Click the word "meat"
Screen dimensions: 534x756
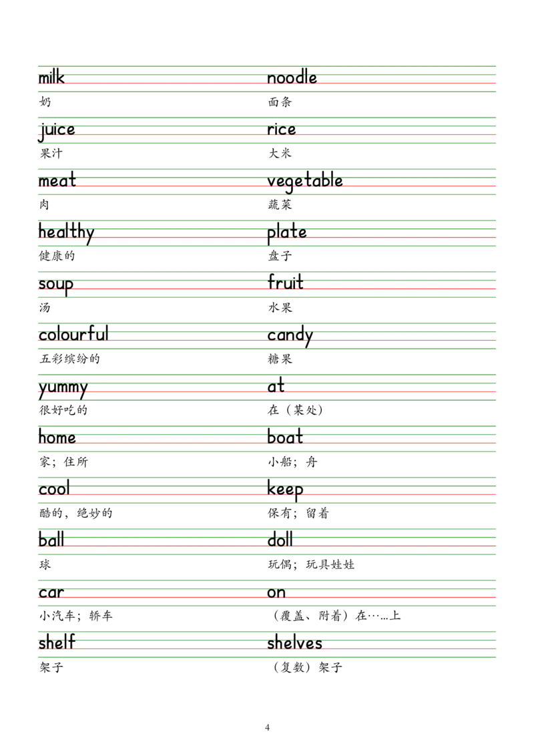click(x=57, y=181)
